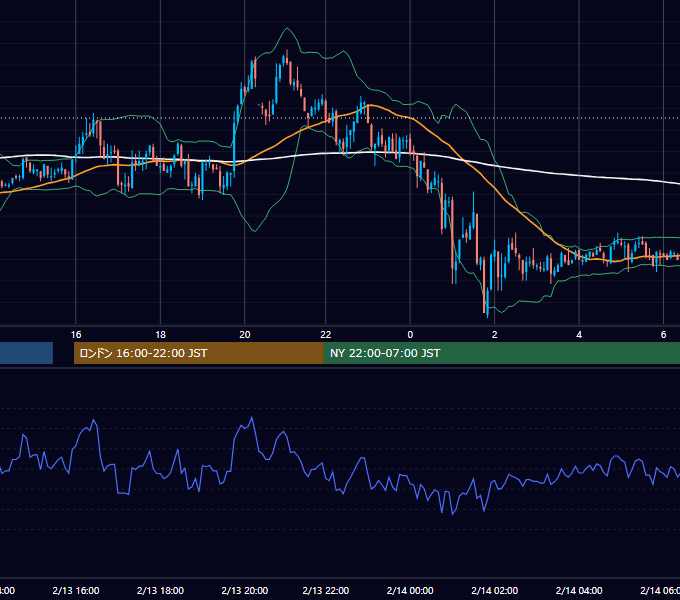Click hour label 18 under price chart
The height and width of the screenshot is (600, 680).
[x=160, y=335]
